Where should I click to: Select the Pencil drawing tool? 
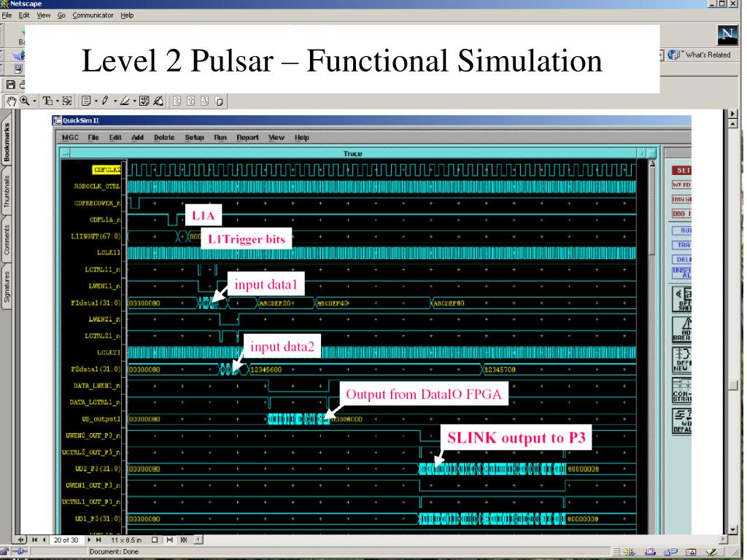coord(105,101)
